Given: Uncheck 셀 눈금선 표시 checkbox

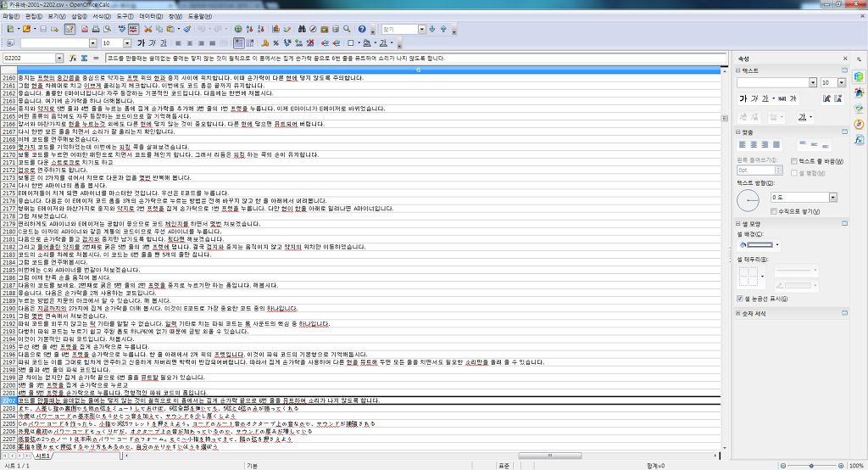Looking at the screenshot, I should click(x=740, y=299).
